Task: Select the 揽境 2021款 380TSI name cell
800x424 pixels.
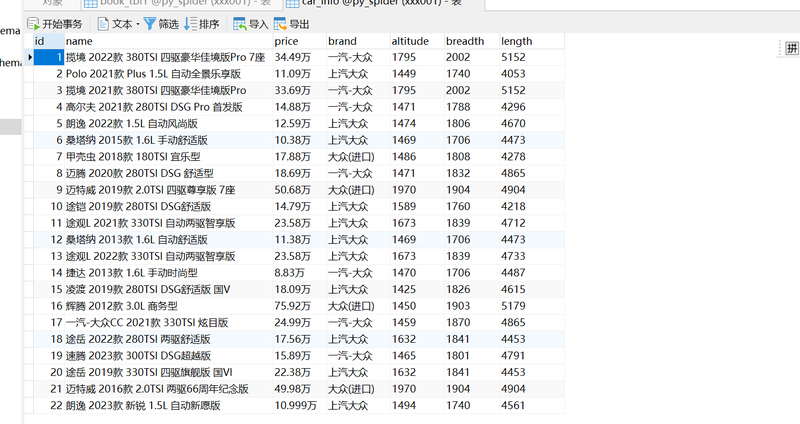Action: point(168,90)
